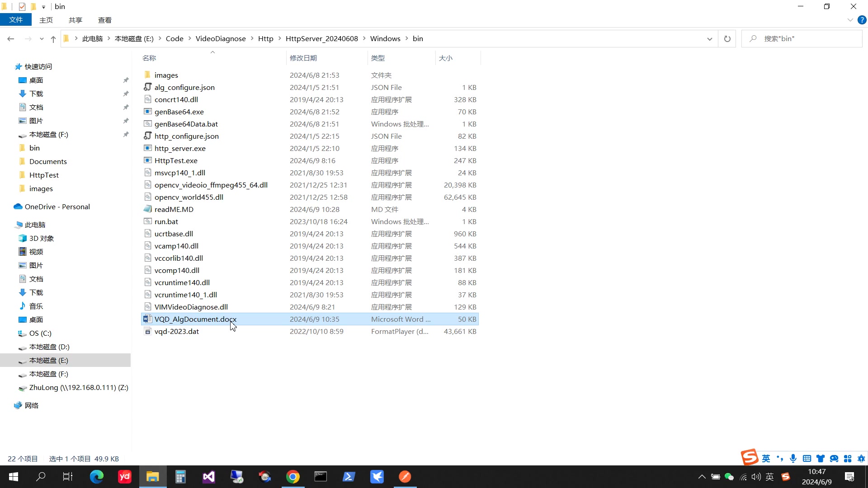Expand the address bar history dropdown
868x488 pixels.
click(709, 39)
